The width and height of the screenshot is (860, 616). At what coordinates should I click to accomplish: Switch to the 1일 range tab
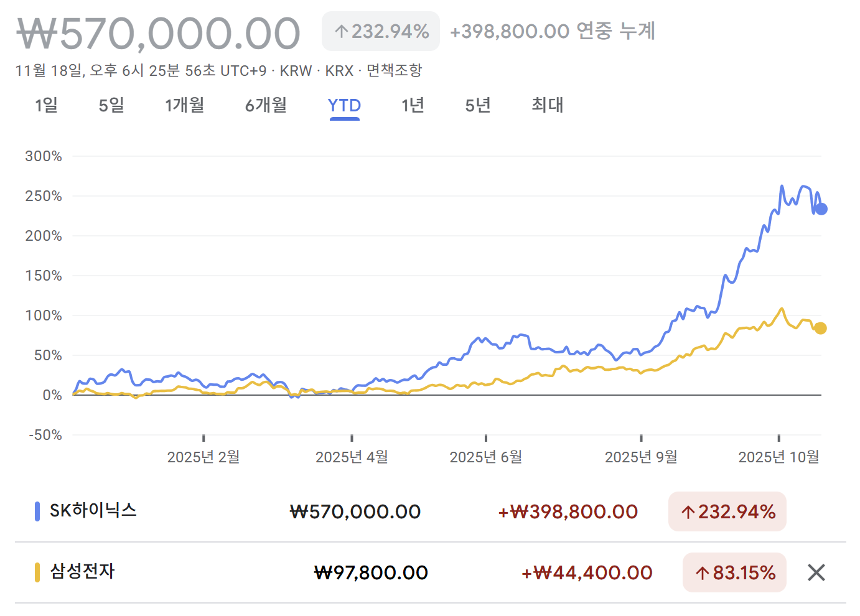pos(47,105)
